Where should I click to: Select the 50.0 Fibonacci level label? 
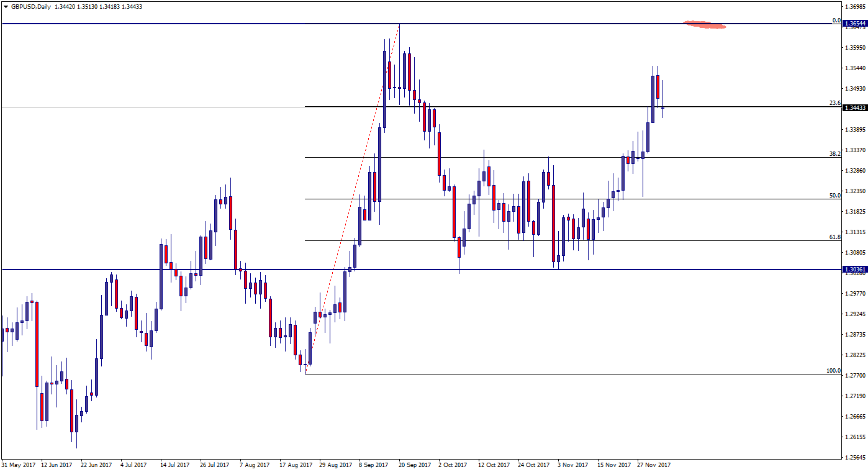(x=834, y=195)
